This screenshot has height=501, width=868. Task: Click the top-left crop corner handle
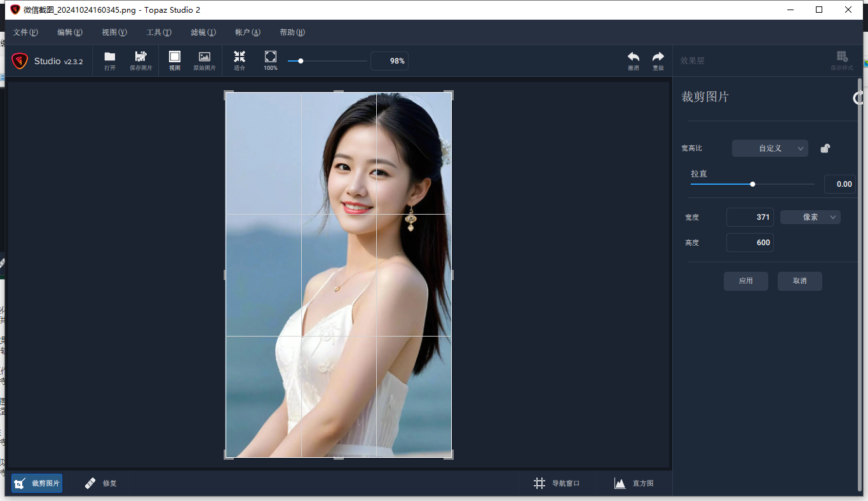click(229, 95)
